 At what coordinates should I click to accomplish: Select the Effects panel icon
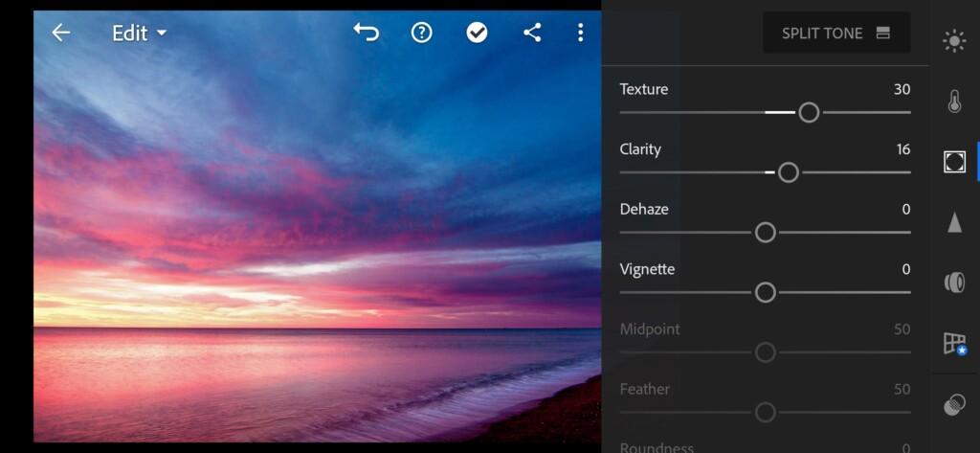(x=954, y=162)
